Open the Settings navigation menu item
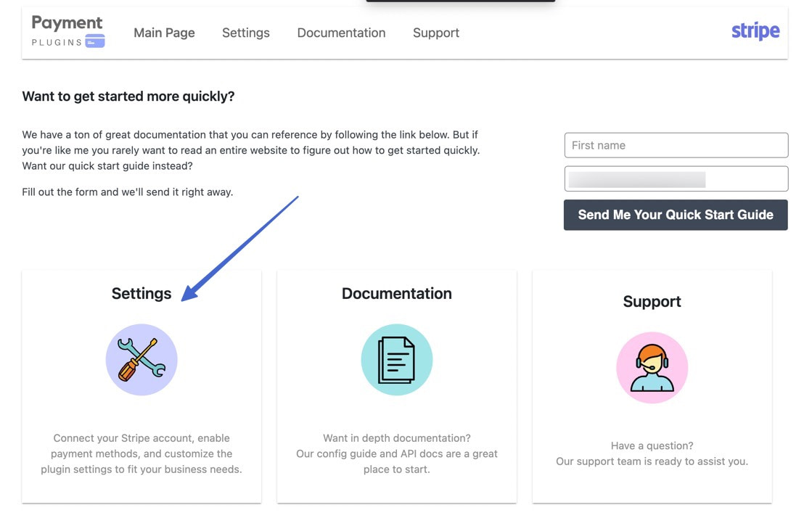Screen dimensions: 812x526 point(245,33)
